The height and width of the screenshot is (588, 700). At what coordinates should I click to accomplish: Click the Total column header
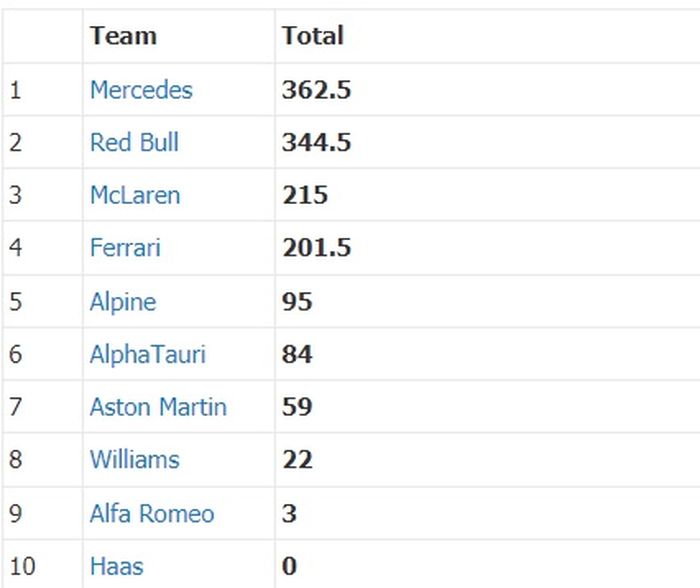coord(313,36)
